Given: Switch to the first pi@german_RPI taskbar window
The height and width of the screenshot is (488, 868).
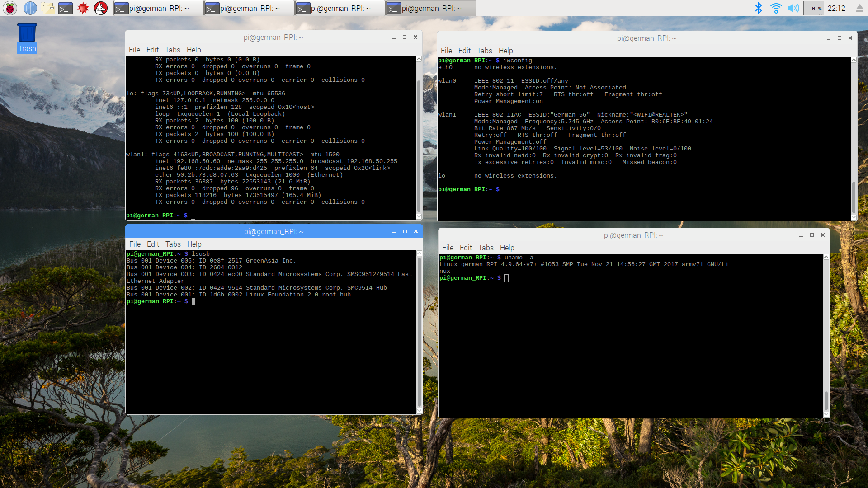Looking at the screenshot, I should (158, 8).
